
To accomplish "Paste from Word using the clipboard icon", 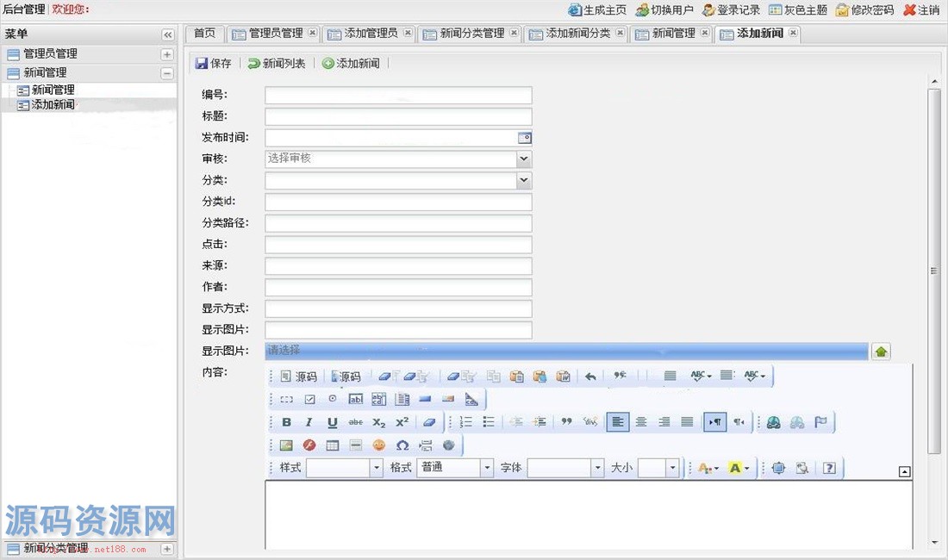I will (x=563, y=376).
